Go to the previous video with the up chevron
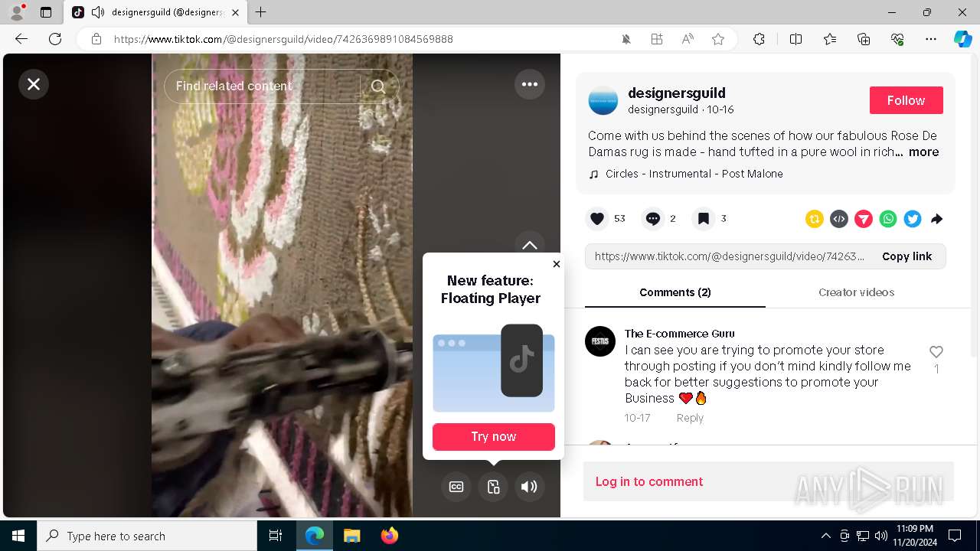This screenshot has width=980, height=551. click(530, 245)
